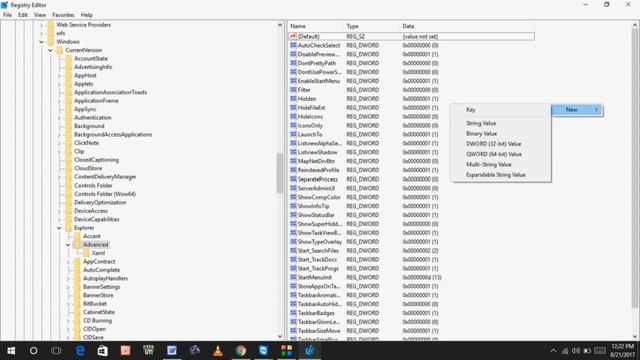Collapse the CurrentVersion tree node

coord(50,50)
